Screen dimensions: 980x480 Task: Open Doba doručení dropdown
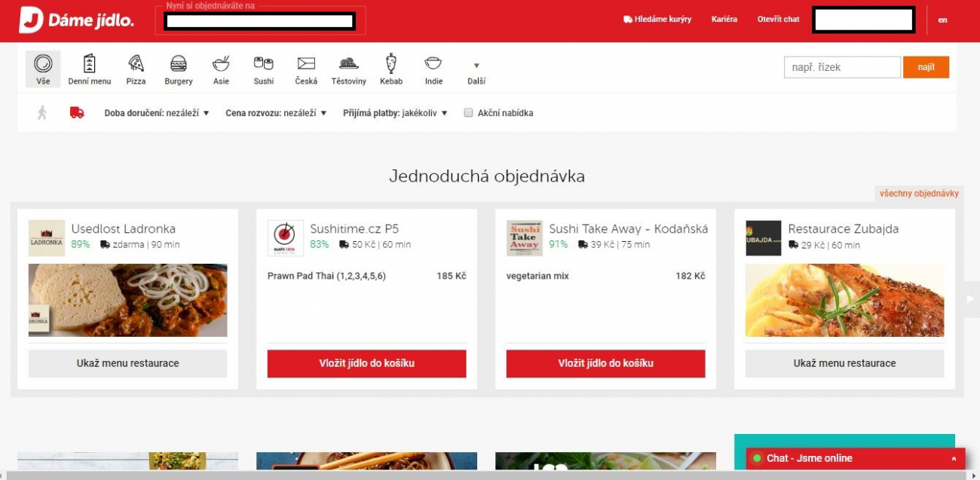pos(157,113)
